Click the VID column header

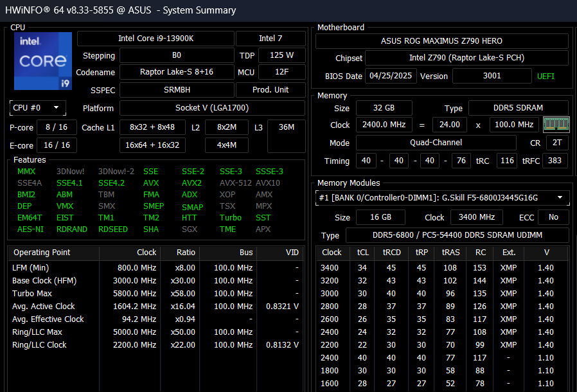click(280, 253)
